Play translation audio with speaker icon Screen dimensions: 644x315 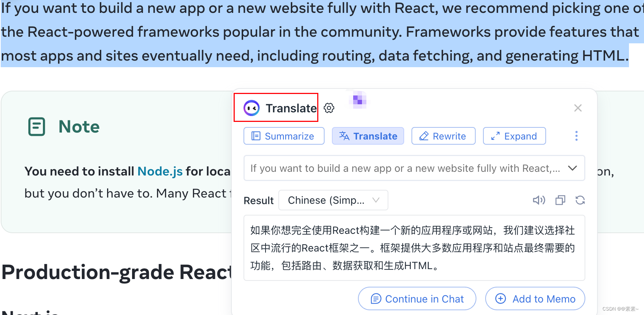539,200
